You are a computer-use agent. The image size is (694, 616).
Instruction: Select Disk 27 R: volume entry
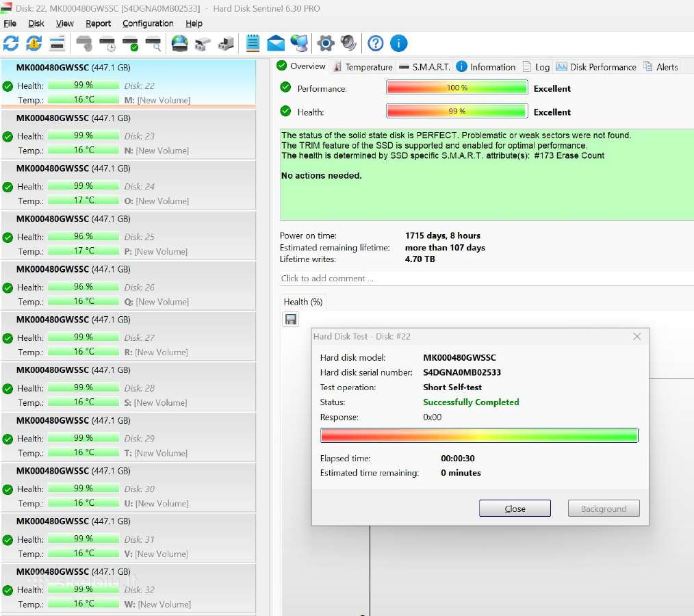pyautogui.click(x=129, y=336)
